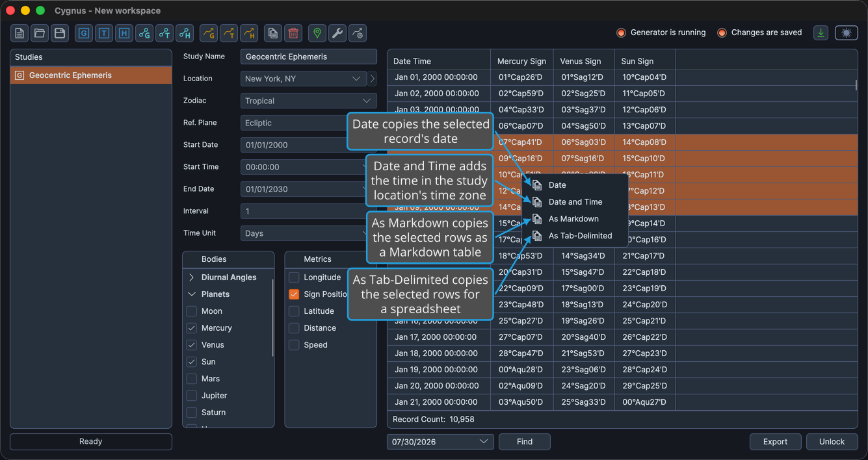Select the row Jan 01, 2000 00:00:00
This screenshot has width=868, height=460.
coord(622,77)
